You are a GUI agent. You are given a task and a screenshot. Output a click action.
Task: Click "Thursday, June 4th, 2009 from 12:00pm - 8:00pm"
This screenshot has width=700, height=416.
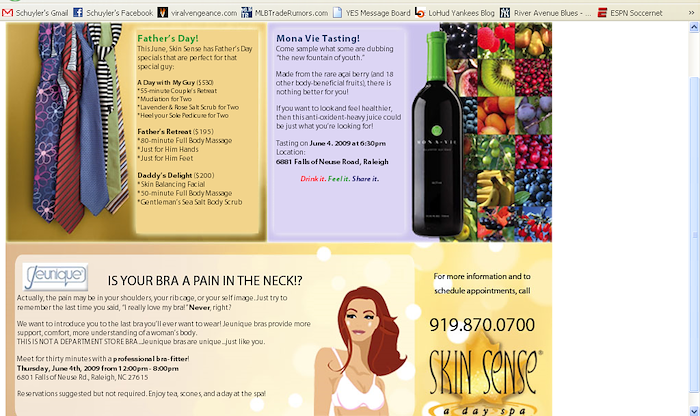tap(98, 368)
